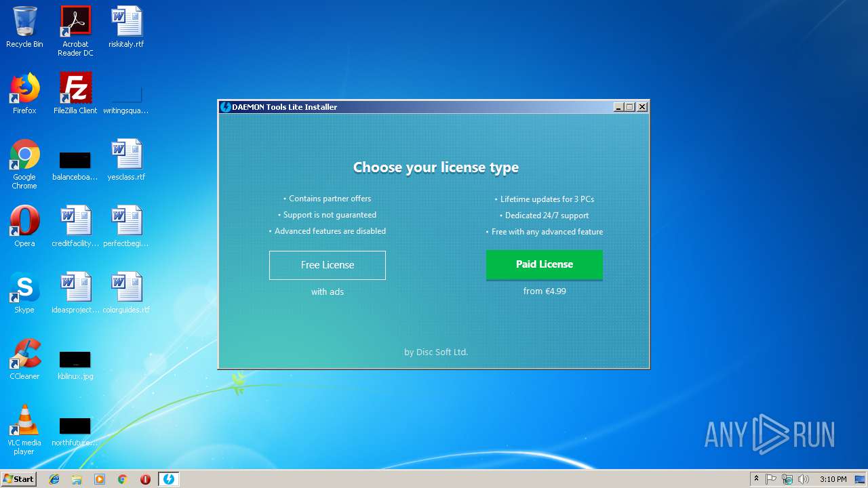Open the media player taskbar icon
The width and height of the screenshot is (868, 488).
[x=100, y=479]
